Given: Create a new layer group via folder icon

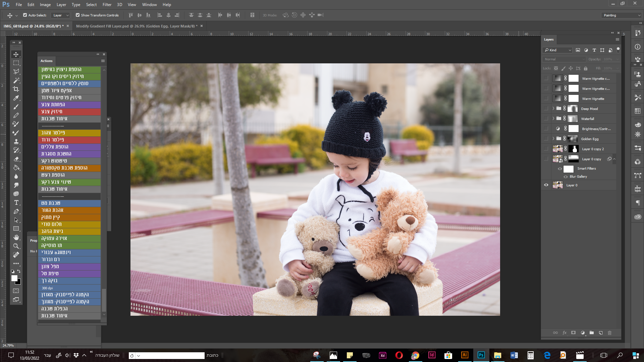Looking at the screenshot, I should point(592,333).
